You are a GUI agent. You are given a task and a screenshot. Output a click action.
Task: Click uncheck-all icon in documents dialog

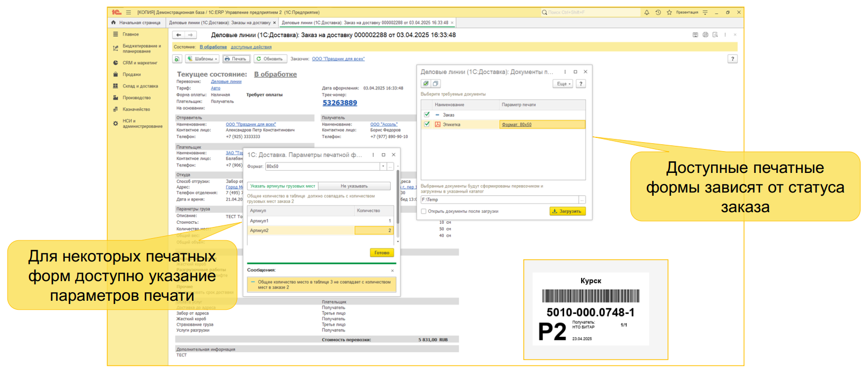(435, 84)
